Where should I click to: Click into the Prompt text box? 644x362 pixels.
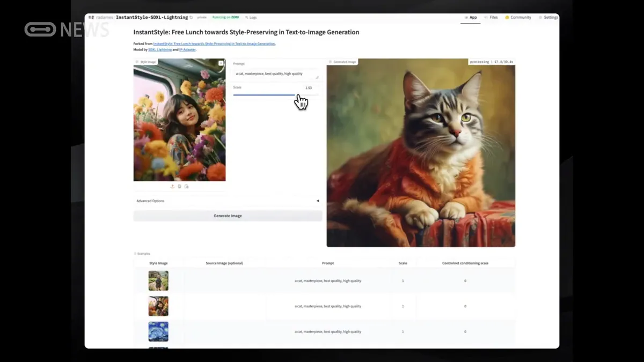(x=276, y=74)
